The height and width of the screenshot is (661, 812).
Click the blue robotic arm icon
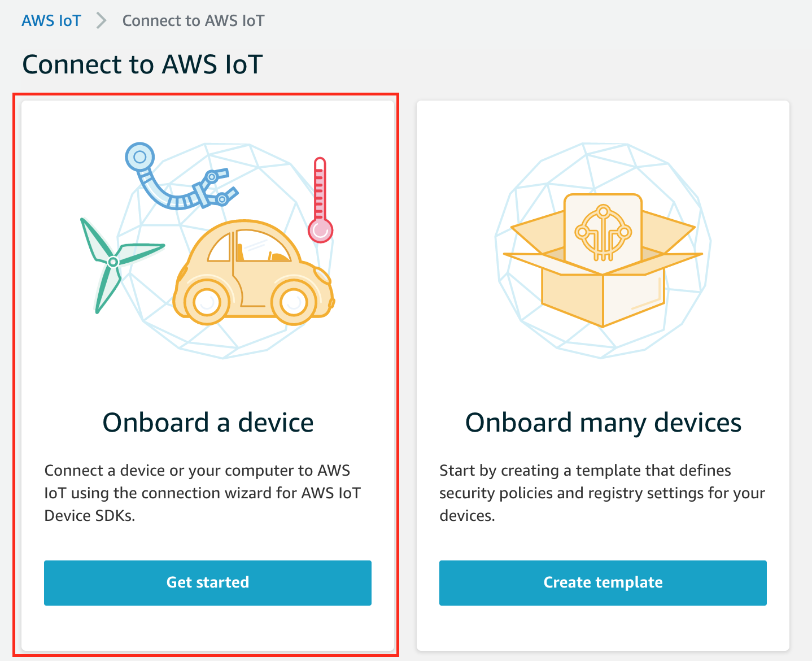click(x=180, y=176)
